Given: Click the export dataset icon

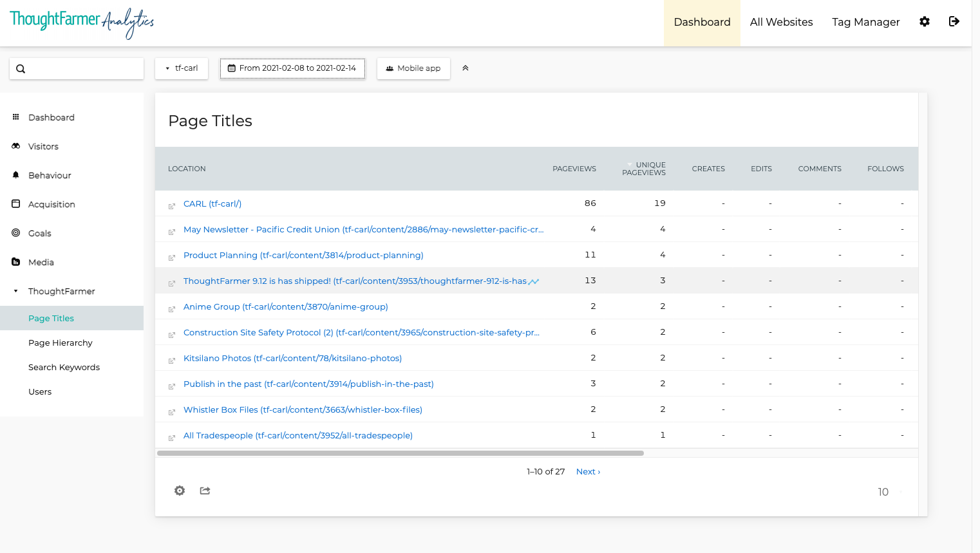Looking at the screenshot, I should [205, 491].
